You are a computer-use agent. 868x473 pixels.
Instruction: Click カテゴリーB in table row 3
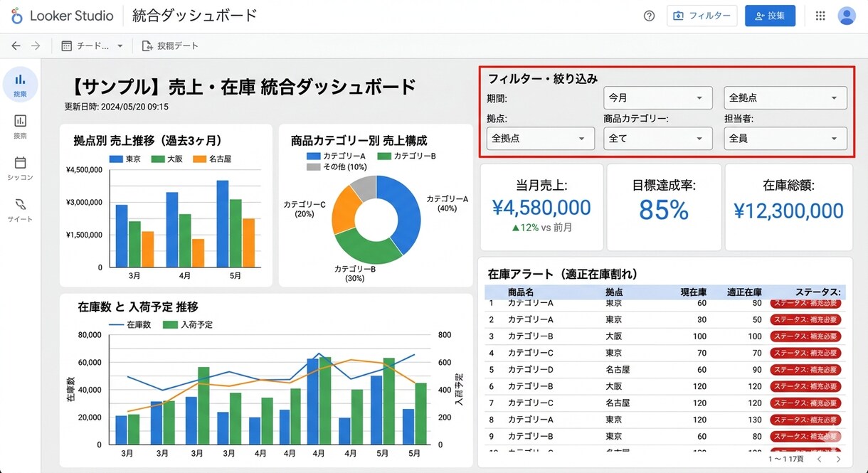coord(531,336)
